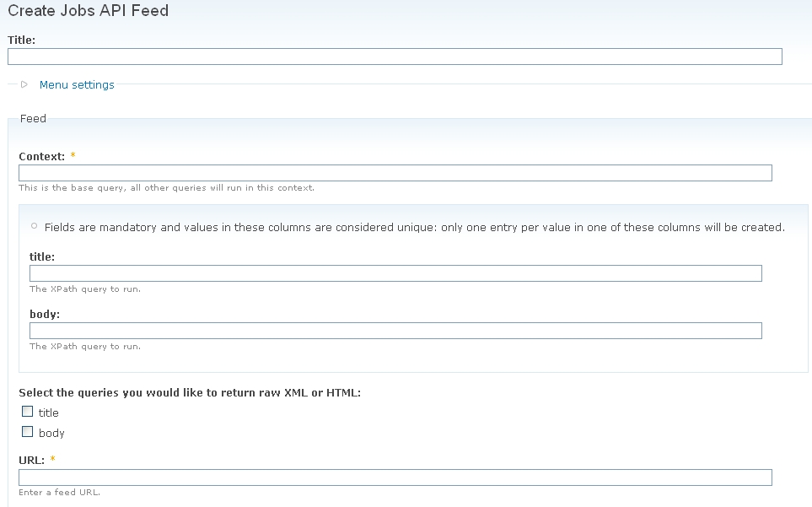The width and height of the screenshot is (812, 507).
Task: Click inside the Title input field
Action: [x=394, y=57]
